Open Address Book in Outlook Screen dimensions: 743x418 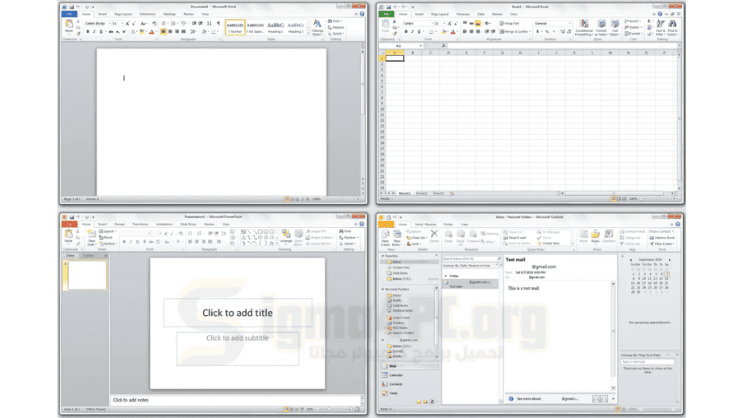tap(662, 237)
